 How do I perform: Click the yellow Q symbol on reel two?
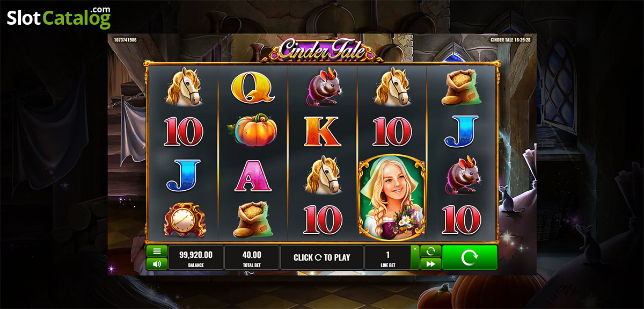(x=253, y=87)
